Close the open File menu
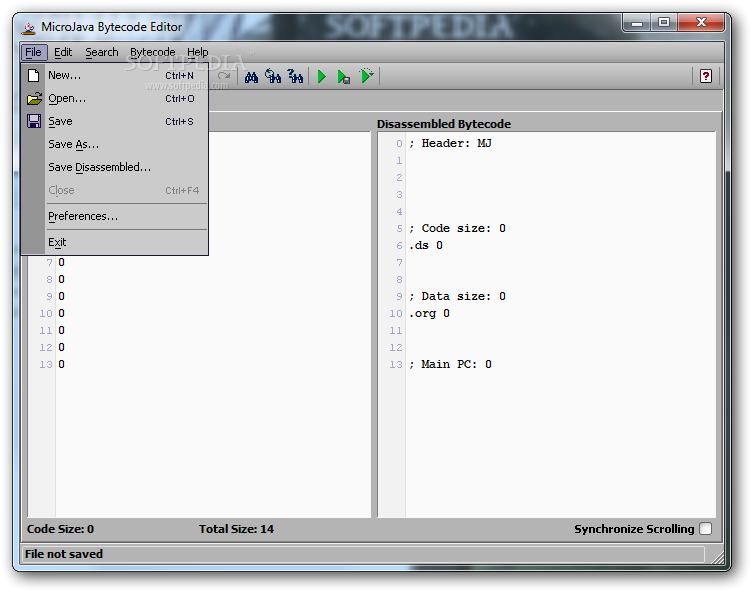 pyautogui.click(x=34, y=52)
